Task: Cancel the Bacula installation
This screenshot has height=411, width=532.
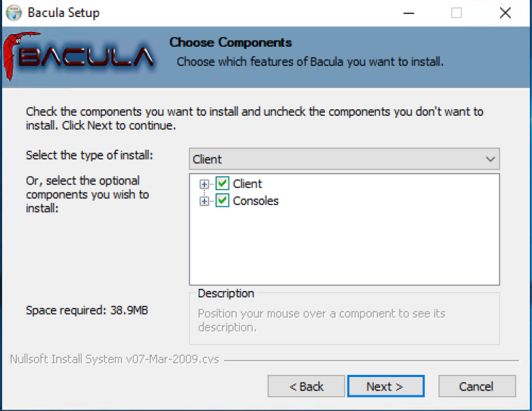Action: 477,386
